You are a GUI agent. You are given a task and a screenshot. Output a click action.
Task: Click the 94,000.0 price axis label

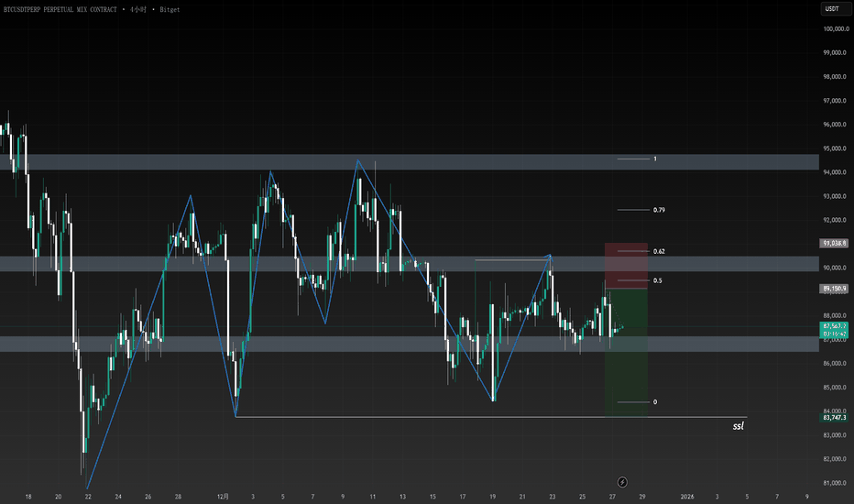point(836,172)
